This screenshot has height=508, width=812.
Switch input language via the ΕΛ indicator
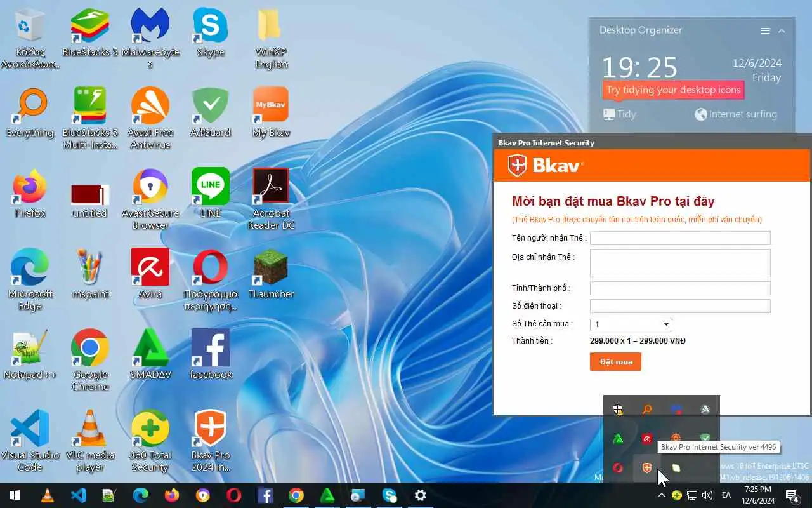click(727, 495)
